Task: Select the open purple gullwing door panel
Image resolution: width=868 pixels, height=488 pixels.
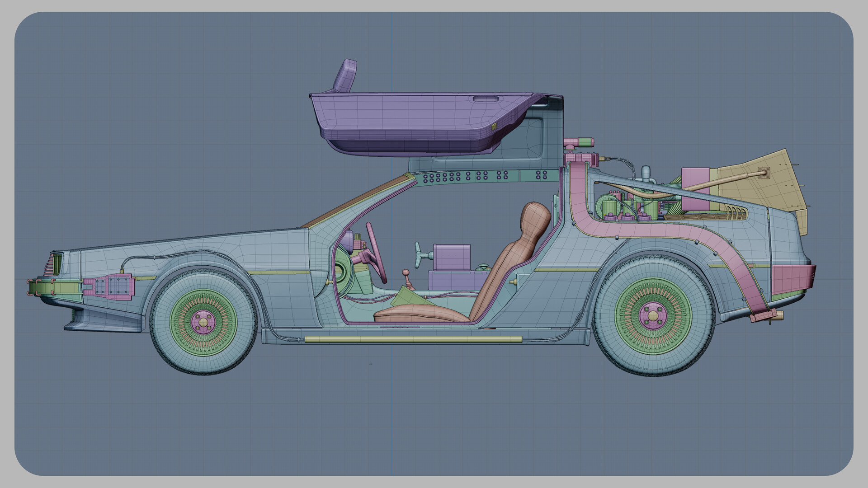Action: coord(420,122)
